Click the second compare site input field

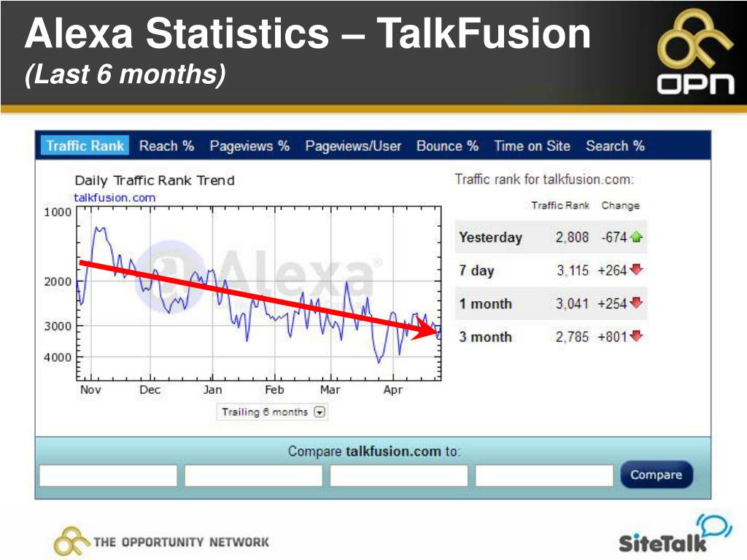[253, 475]
